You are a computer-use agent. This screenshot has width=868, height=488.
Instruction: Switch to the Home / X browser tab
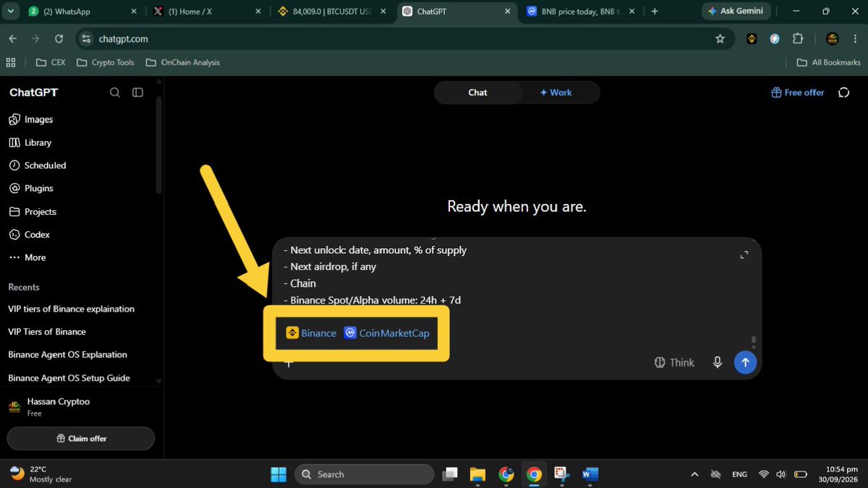(x=206, y=12)
